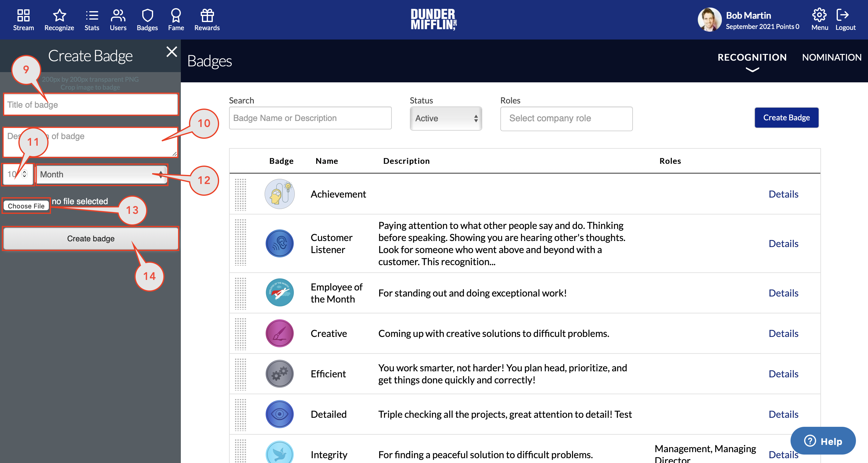Click Bob Martin's profile avatar
This screenshot has width=868, height=463.
click(x=709, y=20)
